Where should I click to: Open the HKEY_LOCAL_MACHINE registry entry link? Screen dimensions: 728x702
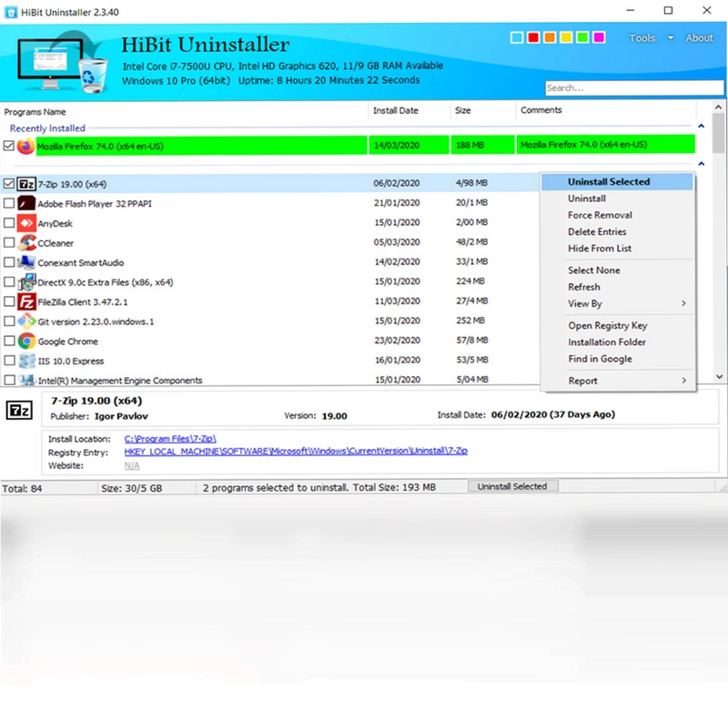tap(296, 451)
